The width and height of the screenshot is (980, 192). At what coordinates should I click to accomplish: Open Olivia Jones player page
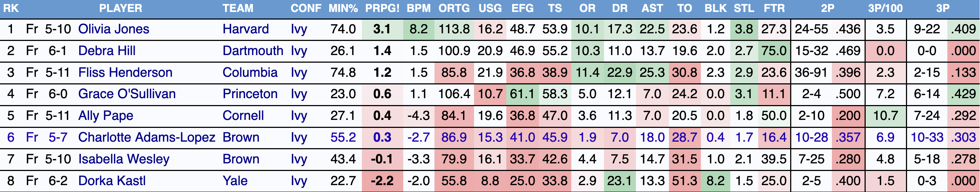(x=113, y=29)
